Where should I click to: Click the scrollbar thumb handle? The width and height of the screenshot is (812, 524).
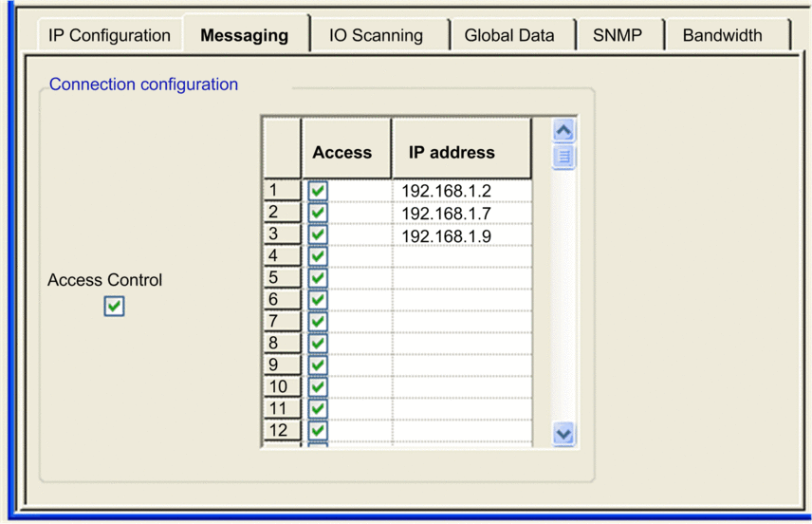click(x=563, y=158)
